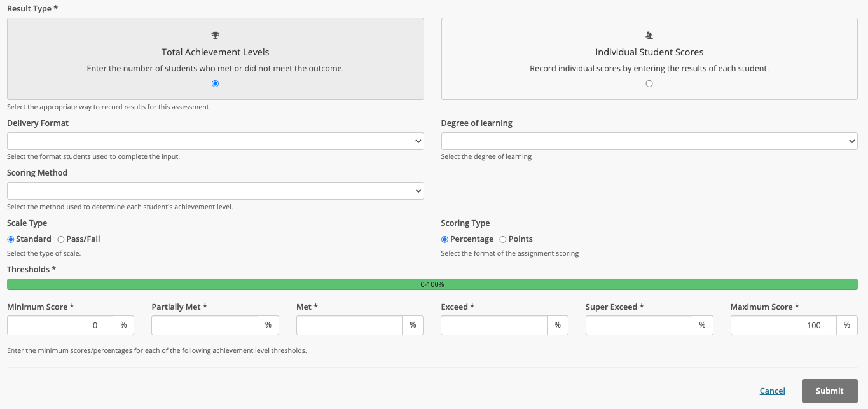
Task: Select Standard scale type option
Action: click(11, 239)
